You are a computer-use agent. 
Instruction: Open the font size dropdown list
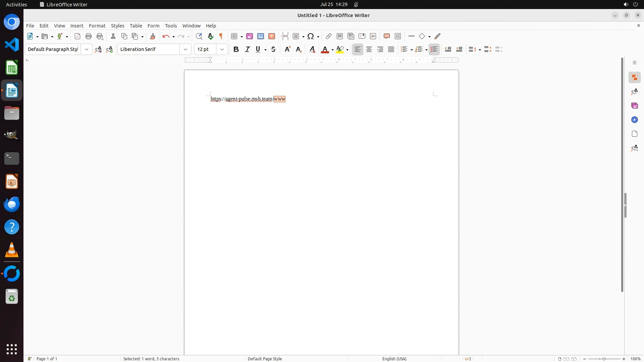pos(222,49)
